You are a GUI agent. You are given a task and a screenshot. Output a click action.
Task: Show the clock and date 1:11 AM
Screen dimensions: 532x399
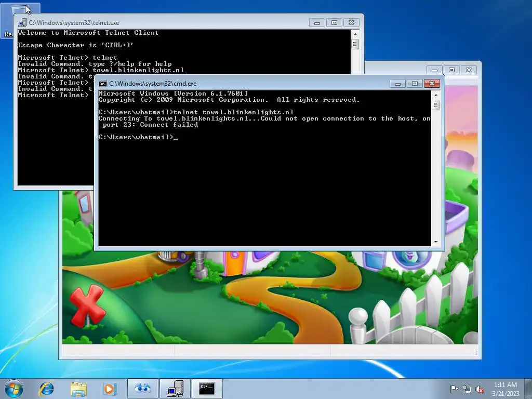click(506, 389)
